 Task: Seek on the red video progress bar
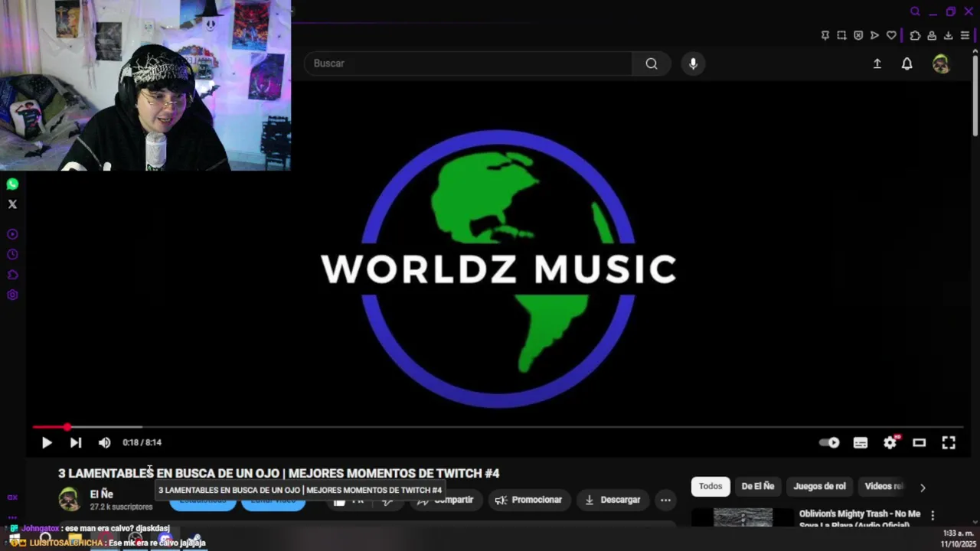click(x=498, y=427)
